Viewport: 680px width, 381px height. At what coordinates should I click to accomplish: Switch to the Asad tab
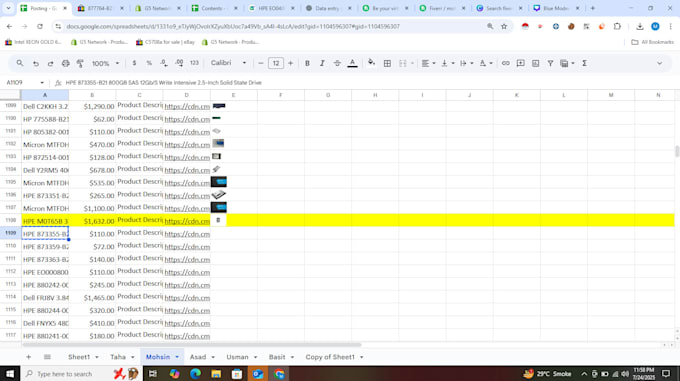point(198,357)
